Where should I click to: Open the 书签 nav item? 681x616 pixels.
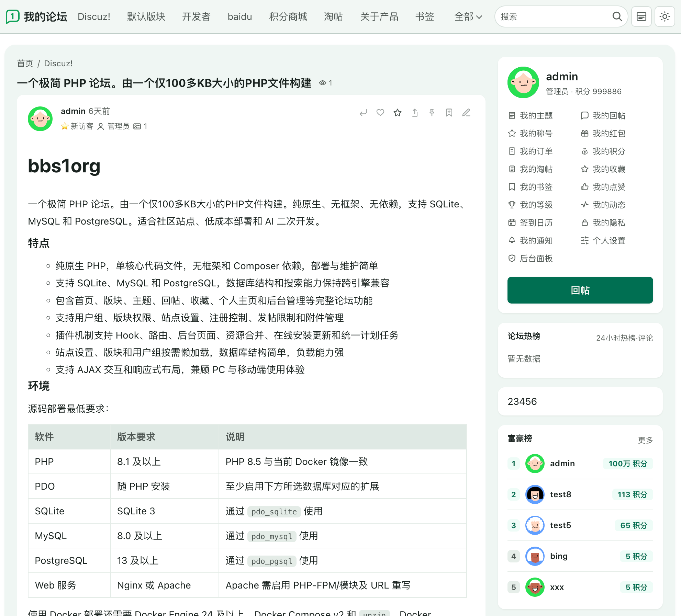[x=425, y=16]
